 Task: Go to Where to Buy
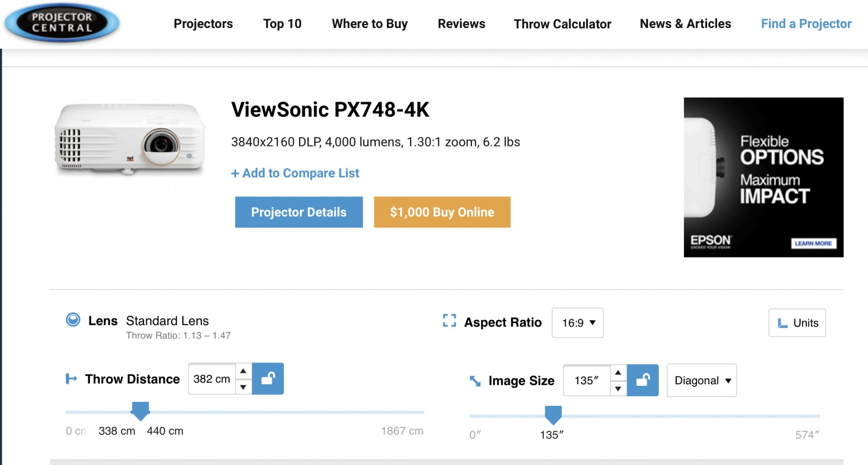[370, 24]
